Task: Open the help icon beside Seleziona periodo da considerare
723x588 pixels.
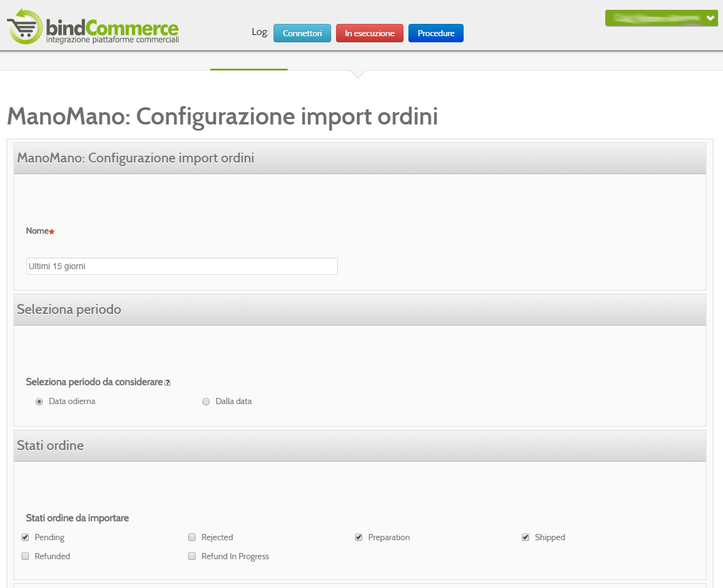Action: 167,383
